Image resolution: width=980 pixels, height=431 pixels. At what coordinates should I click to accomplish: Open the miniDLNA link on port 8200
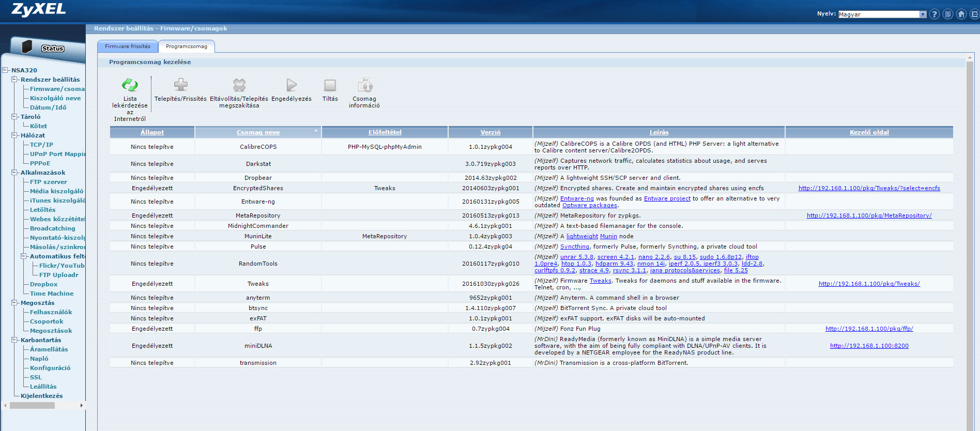(869, 346)
